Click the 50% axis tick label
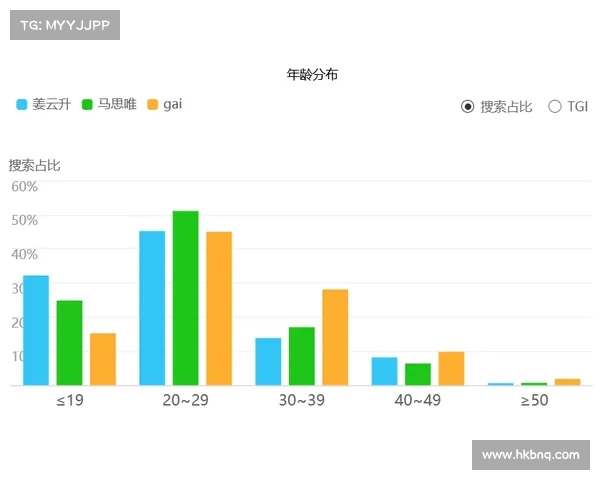Viewport: 600px width, 480px height. (x=24, y=220)
